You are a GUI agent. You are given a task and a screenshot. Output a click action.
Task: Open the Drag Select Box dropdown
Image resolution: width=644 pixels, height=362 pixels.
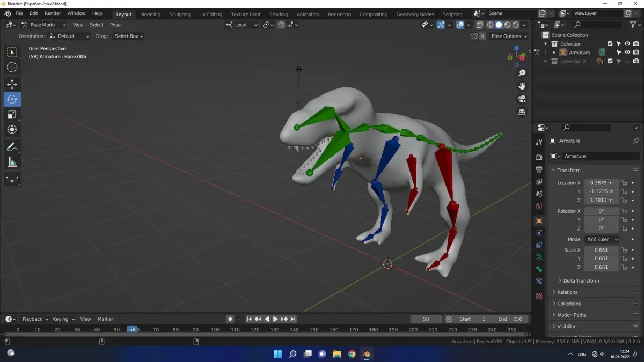[129, 36]
